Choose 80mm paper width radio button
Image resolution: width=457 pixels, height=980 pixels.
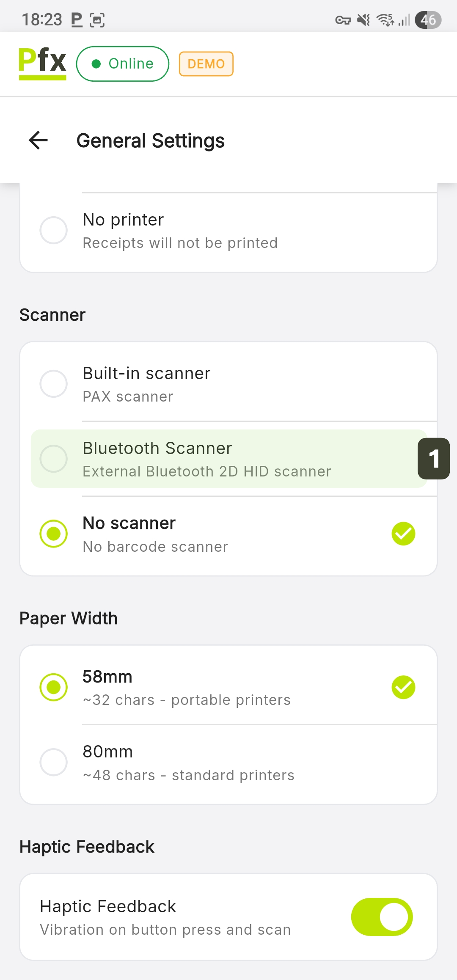(x=54, y=762)
